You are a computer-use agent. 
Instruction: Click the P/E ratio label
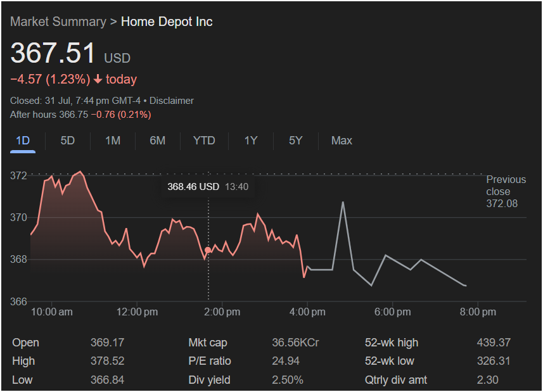tap(210, 361)
